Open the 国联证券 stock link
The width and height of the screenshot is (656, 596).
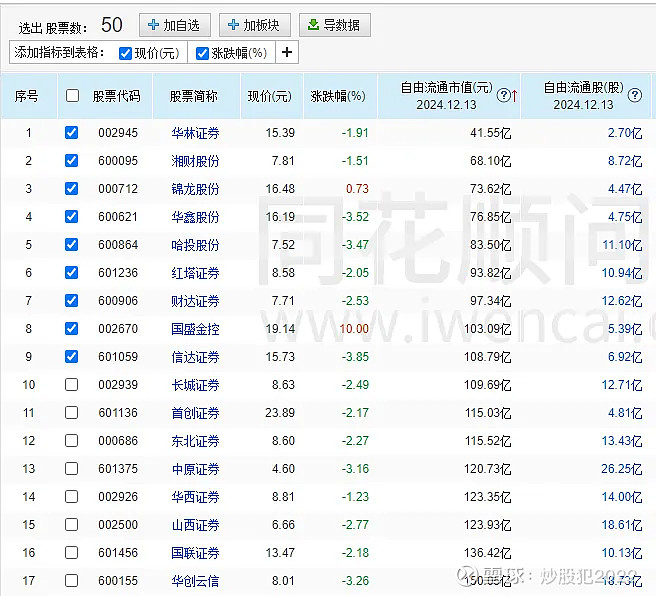pyautogui.click(x=195, y=553)
